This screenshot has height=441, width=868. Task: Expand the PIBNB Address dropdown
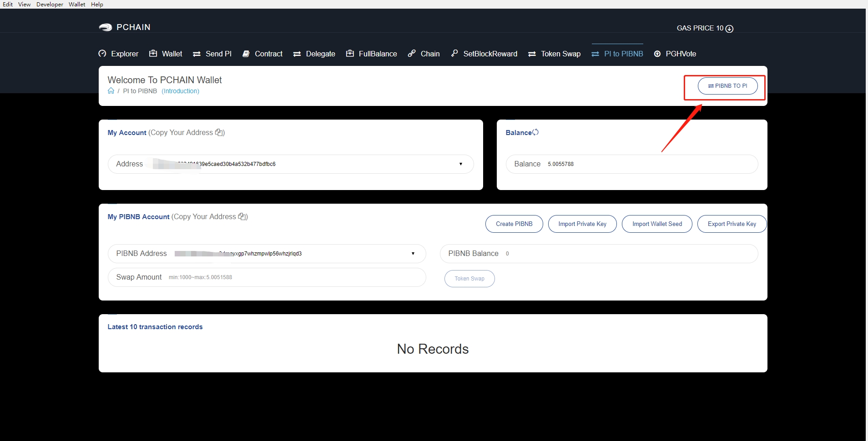pos(413,254)
